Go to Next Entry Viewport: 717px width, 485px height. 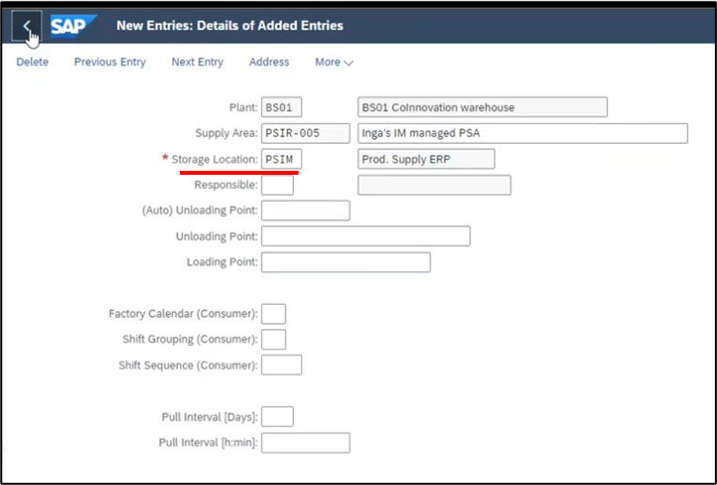(x=197, y=62)
